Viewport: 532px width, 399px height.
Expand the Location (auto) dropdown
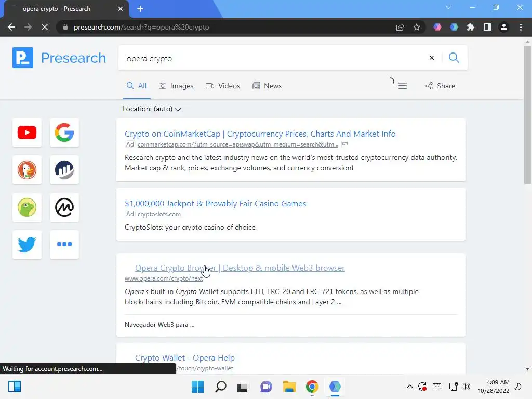(152, 109)
